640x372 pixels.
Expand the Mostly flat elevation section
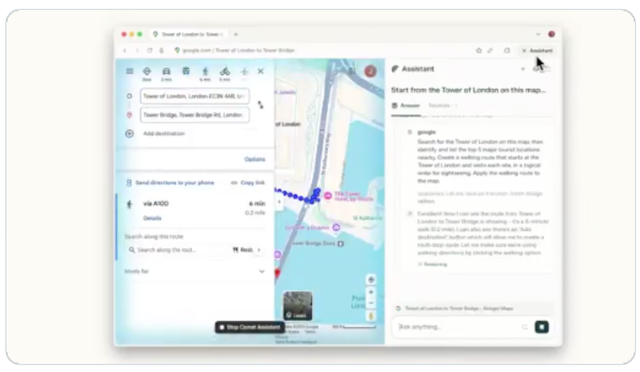[x=195, y=271]
